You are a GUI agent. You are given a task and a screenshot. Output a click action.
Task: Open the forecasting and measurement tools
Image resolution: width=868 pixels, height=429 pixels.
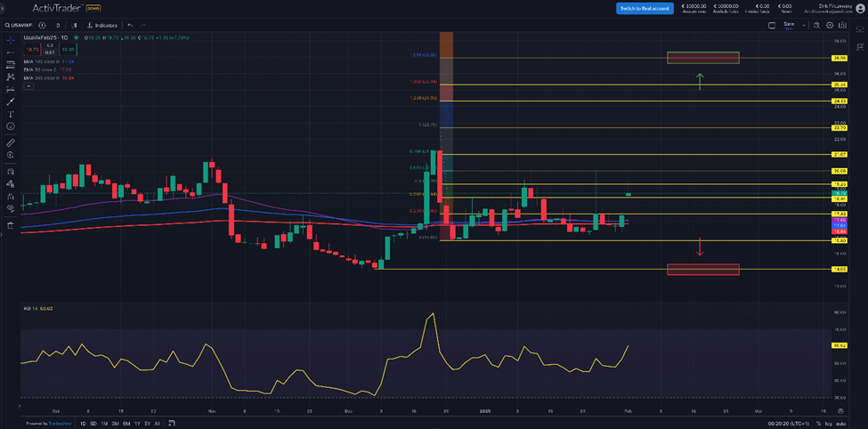[x=10, y=89]
